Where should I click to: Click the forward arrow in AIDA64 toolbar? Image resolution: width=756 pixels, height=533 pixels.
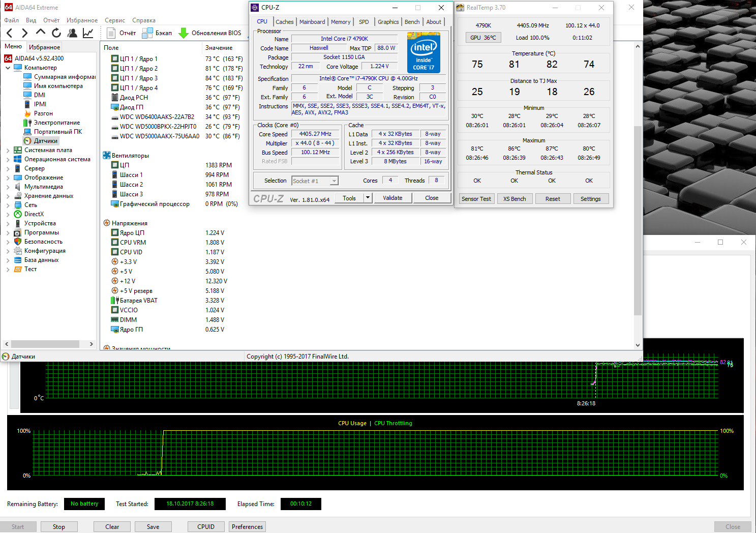pyautogui.click(x=24, y=33)
